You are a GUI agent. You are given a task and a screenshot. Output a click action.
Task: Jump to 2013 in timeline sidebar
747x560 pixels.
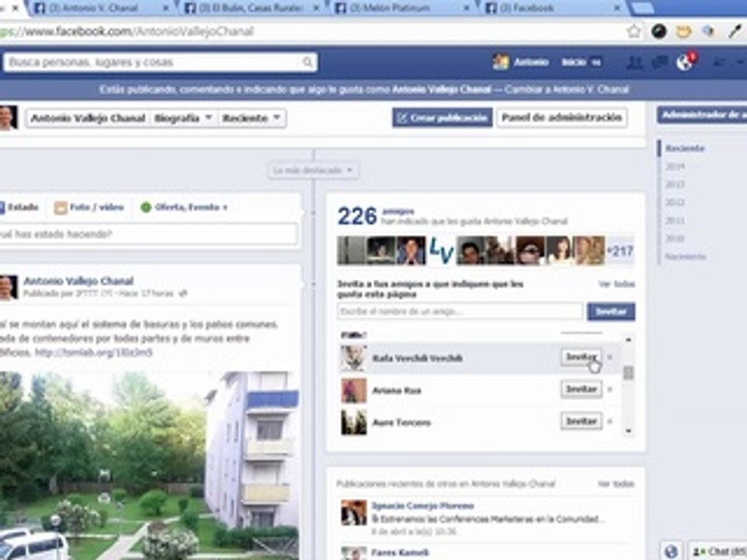[675, 184]
